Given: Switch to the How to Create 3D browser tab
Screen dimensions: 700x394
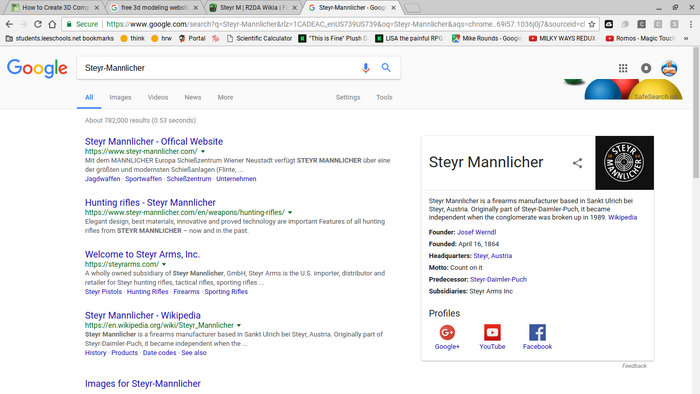Looking at the screenshot, I should coord(55,8).
